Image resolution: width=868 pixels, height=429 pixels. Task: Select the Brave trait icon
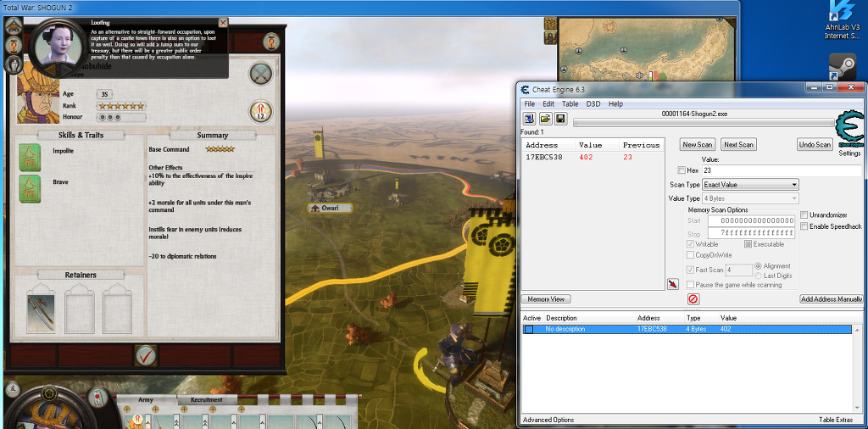click(x=30, y=189)
